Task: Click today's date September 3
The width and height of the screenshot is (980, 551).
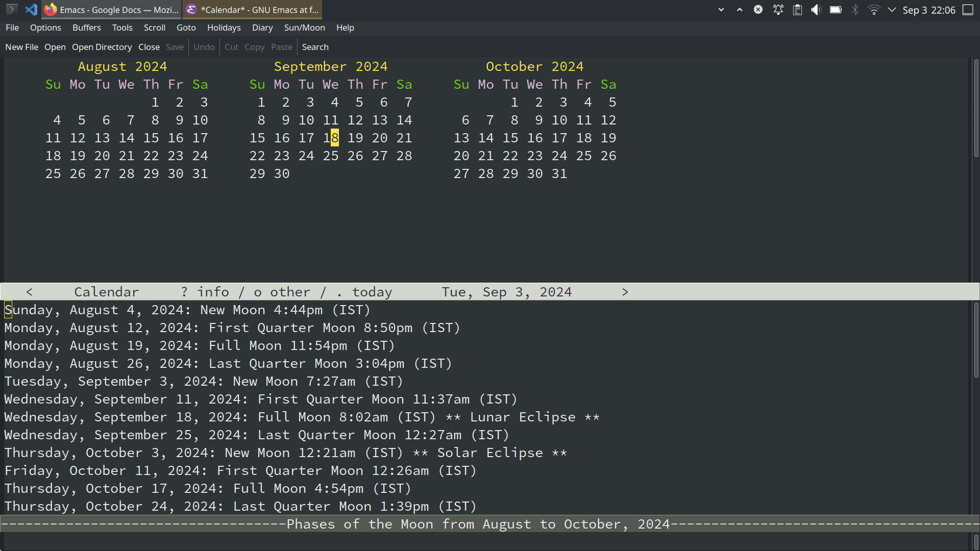Action: pos(310,102)
